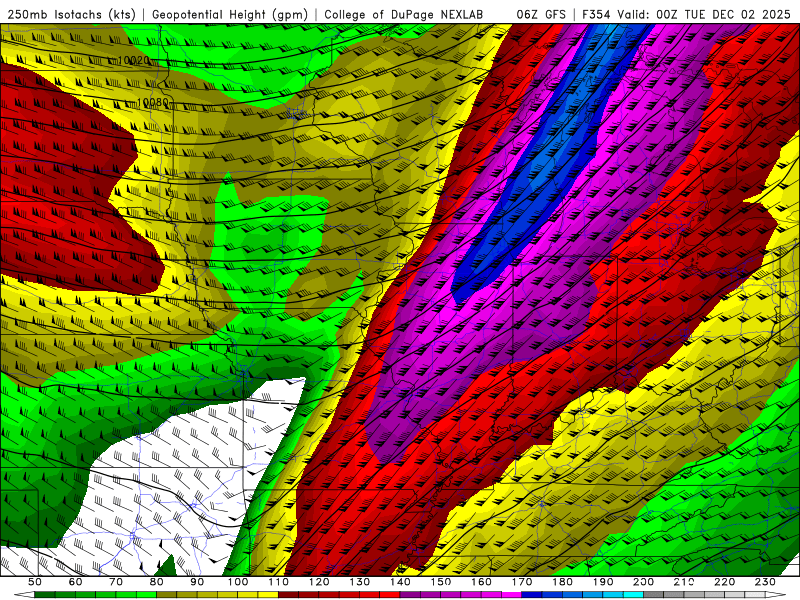Click the '200' value on the color scale
The image size is (800, 600).
pyautogui.click(x=643, y=582)
